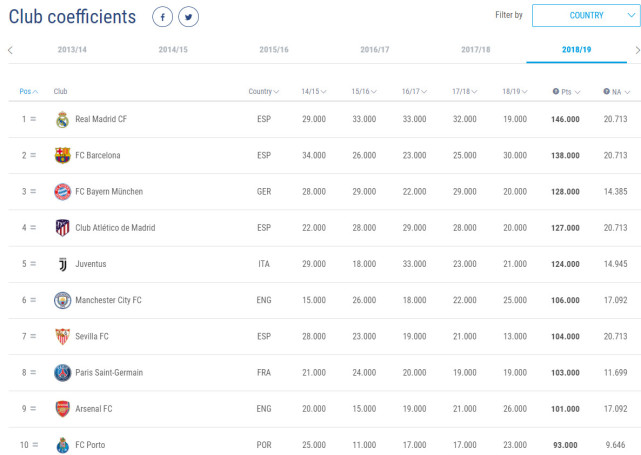This screenshot has width=641, height=455.
Task: Open the Sevilla FC club link
Action: pos(92,336)
